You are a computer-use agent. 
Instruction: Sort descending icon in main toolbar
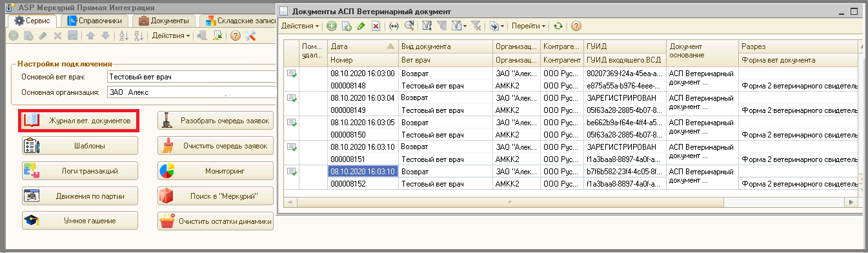click(138, 35)
